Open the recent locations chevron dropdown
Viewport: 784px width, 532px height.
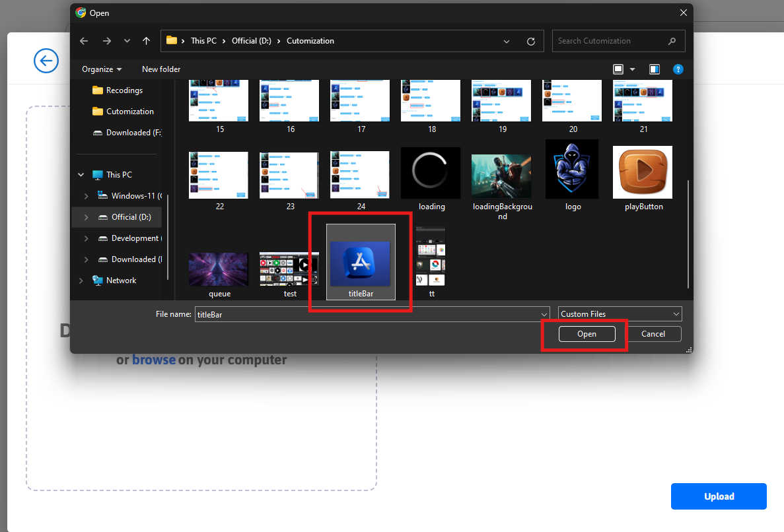coord(127,41)
